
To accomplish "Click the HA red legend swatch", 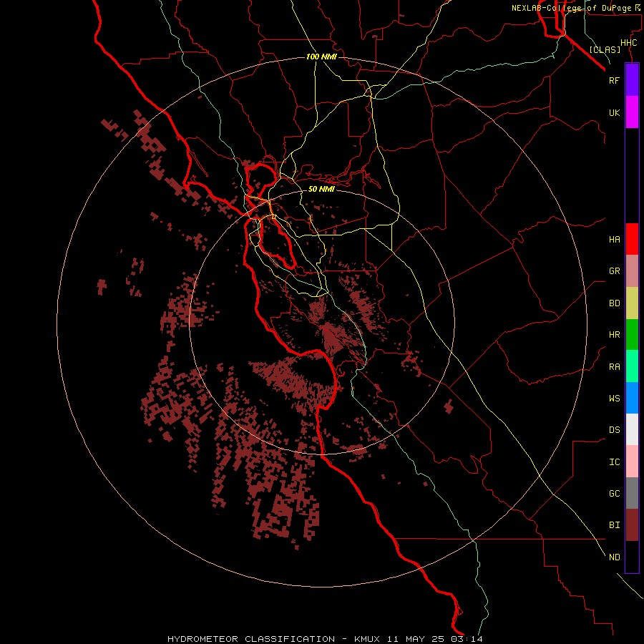I will pos(632,239).
